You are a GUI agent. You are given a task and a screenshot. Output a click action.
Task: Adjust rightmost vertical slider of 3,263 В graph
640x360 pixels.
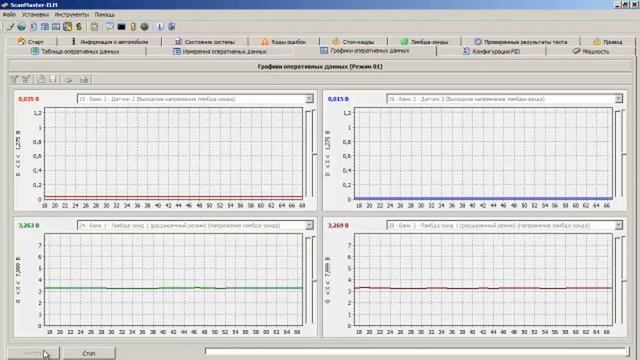pyautogui.click(x=313, y=280)
